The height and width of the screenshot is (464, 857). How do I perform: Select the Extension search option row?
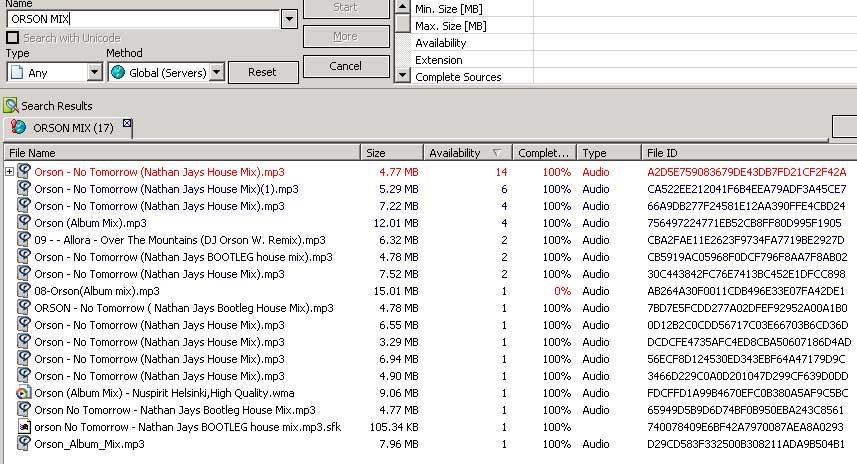634,60
